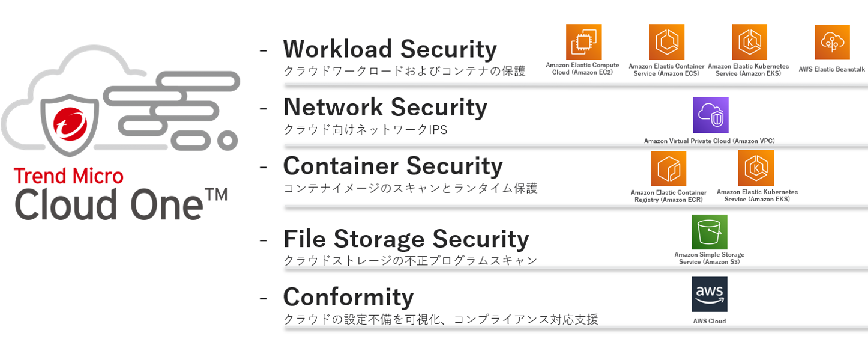Select the Amazon ECS container service icon
Image resolution: width=868 pixels, height=342 pixels.
[x=667, y=42]
